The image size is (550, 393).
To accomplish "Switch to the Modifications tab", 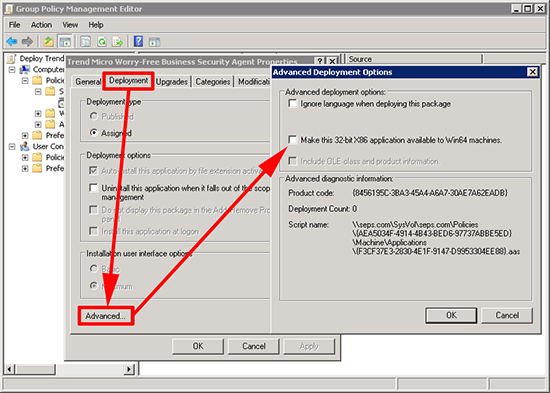I will point(254,82).
